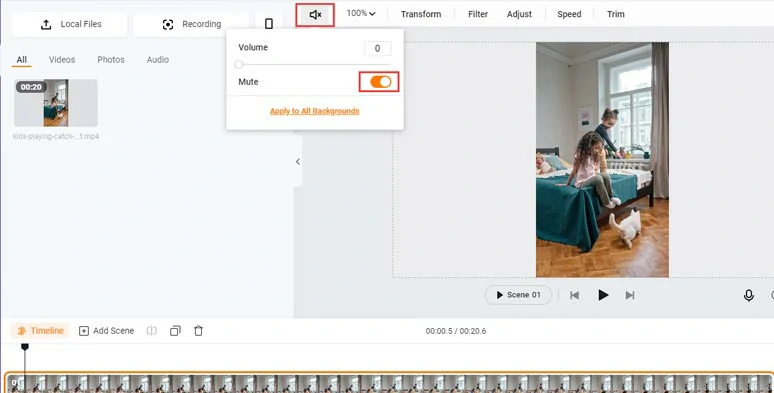Viewport: 774px width, 393px height.
Task: Duplicate the scene with the copy icon
Action: (x=175, y=331)
